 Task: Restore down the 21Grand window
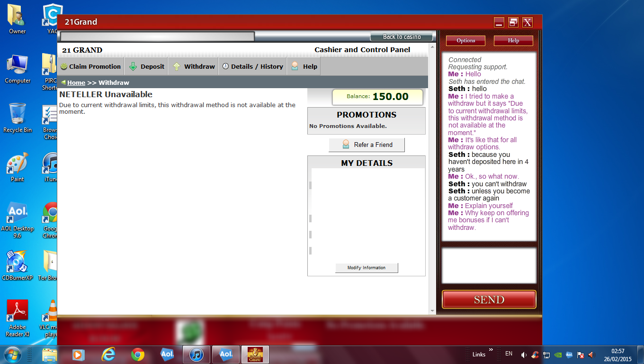(513, 22)
